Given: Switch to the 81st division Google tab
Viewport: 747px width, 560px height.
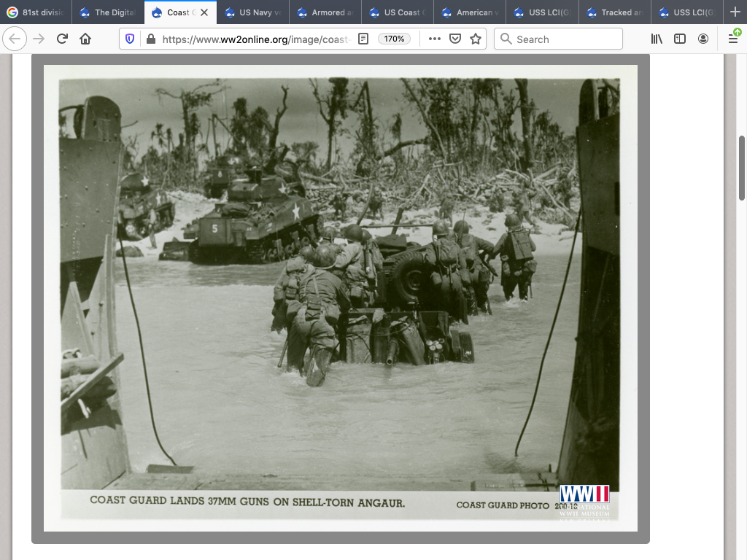Looking at the screenshot, I should 36,12.
